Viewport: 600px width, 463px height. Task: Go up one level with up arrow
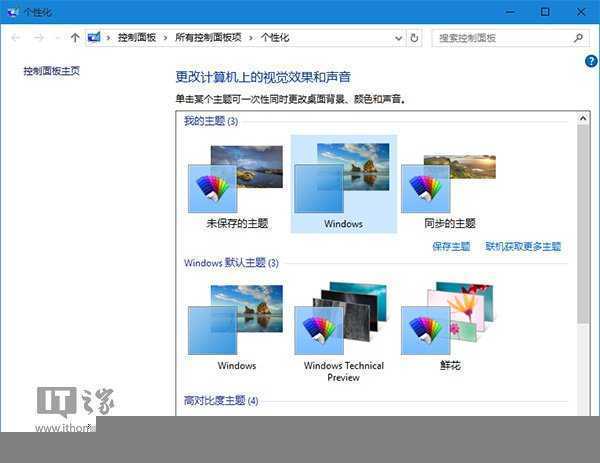(75, 37)
